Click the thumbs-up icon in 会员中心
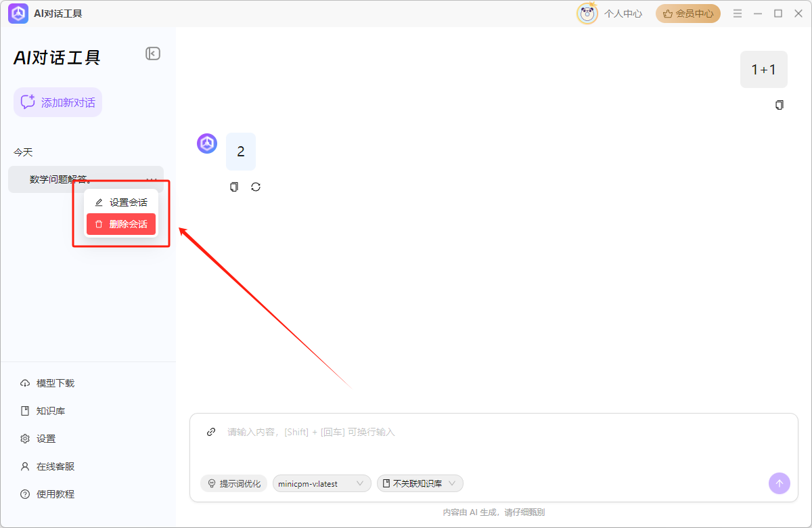Viewport: 812px width, 528px height. pyautogui.click(x=668, y=14)
